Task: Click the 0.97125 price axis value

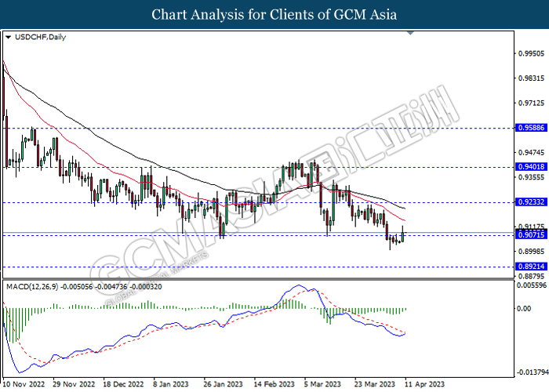Action: coord(531,103)
